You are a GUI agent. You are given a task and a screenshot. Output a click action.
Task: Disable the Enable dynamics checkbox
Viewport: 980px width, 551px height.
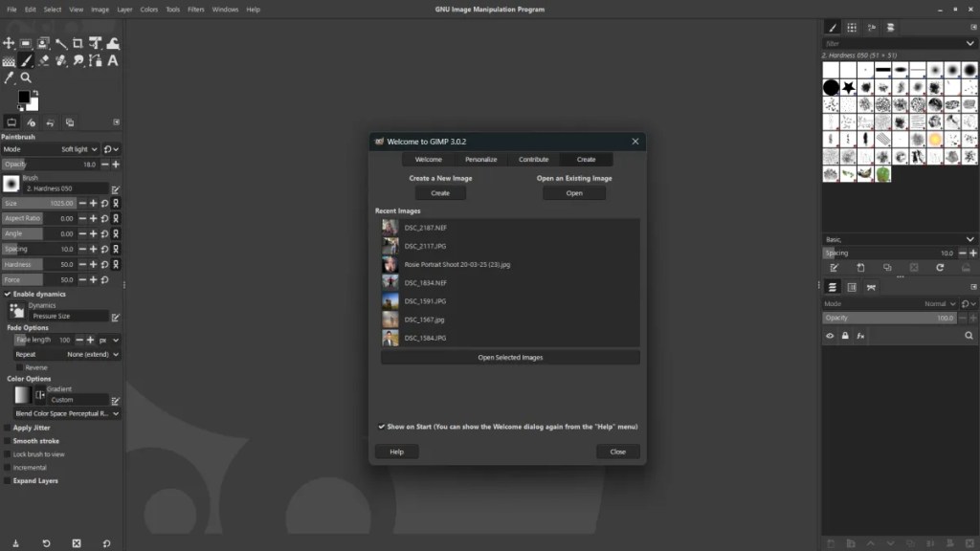tap(8, 294)
